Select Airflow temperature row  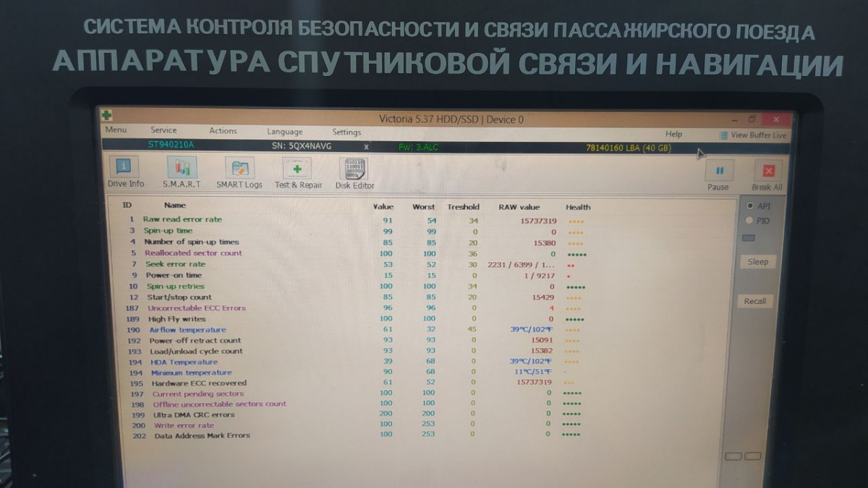click(354, 330)
